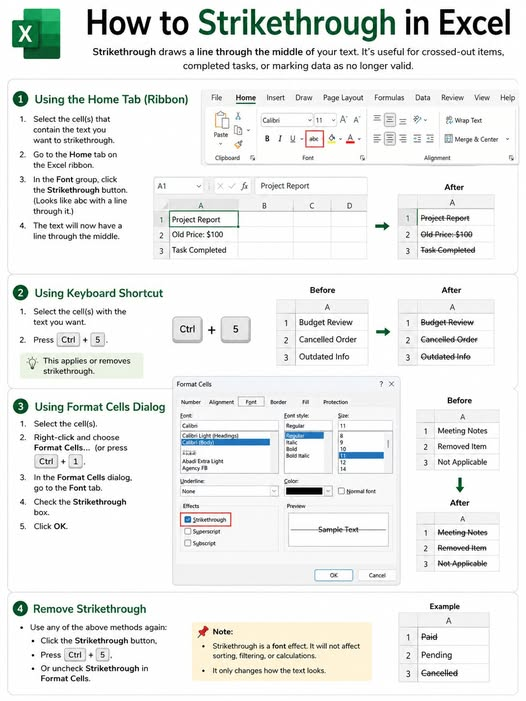The image size is (526, 701).
Task: Click the Cut scissors icon
Action: click(238, 116)
